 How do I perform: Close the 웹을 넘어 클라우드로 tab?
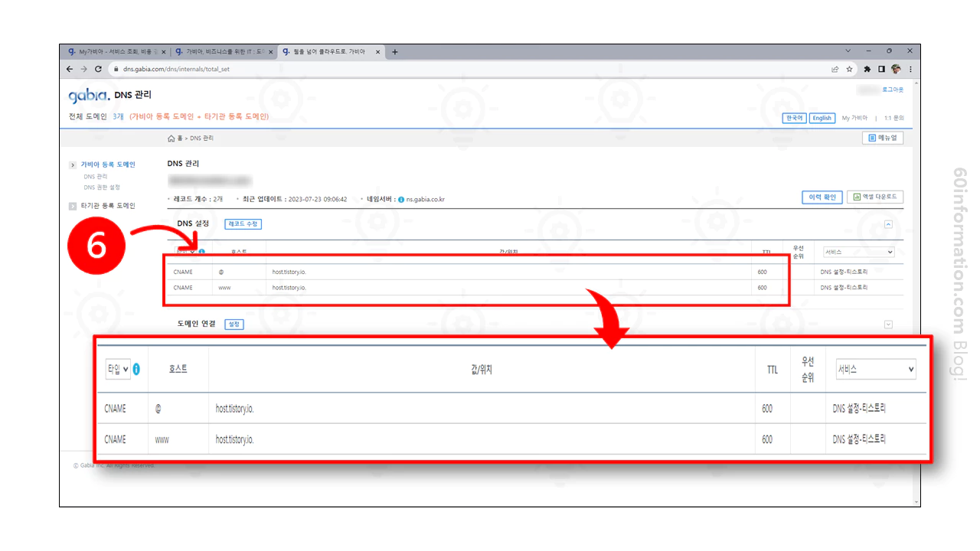377,52
